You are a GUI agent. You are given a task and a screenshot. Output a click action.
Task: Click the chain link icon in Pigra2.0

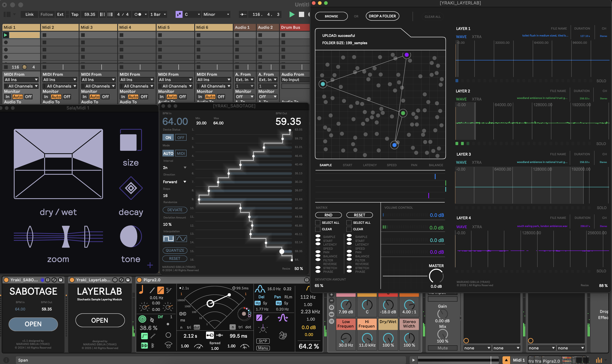coord(183,314)
